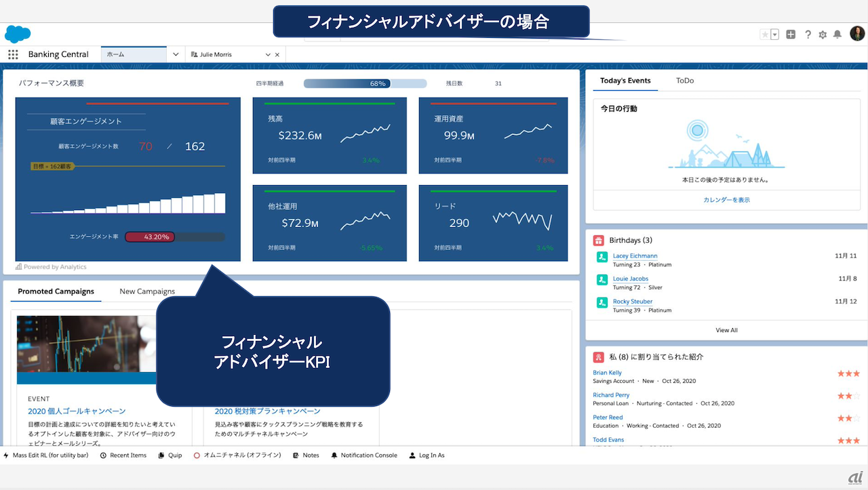
Task: Open Louie Jacobs' record
Action: (x=631, y=279)
